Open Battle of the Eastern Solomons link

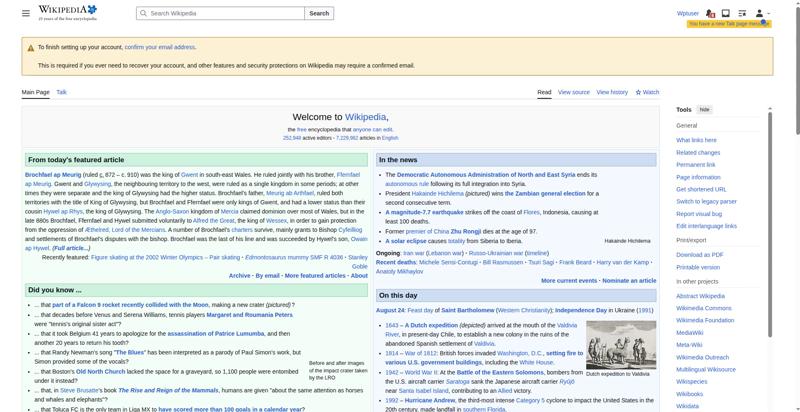coord(500,373)
